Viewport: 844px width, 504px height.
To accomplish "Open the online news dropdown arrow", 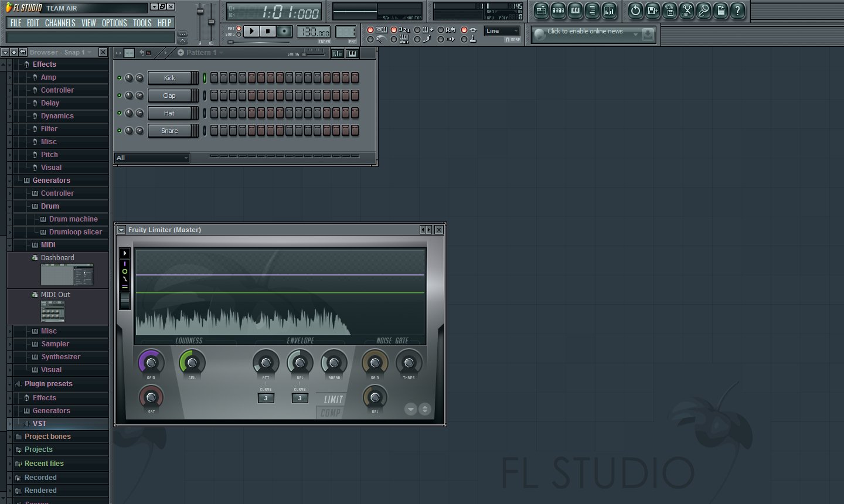I will pos(635,35).
